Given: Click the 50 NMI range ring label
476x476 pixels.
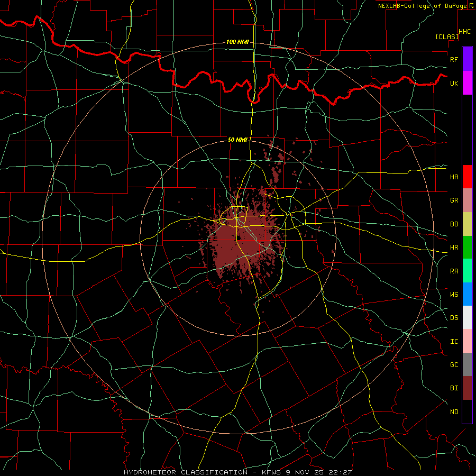Looking at the screenshot, I should [x=237, y=140].
